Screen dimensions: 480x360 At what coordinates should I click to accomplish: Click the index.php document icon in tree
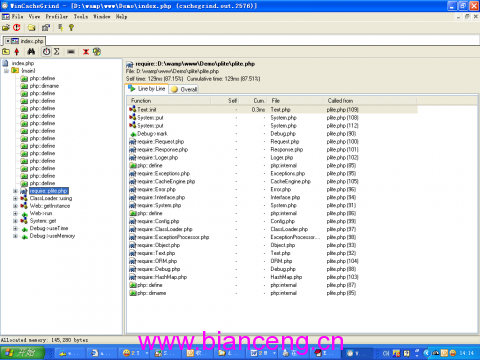click(x=6, y=63)
